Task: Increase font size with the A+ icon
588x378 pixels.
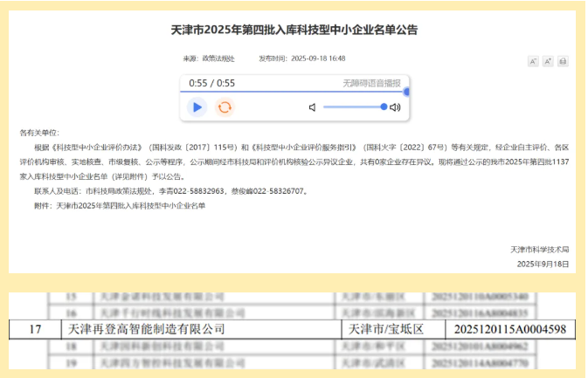Action: [x=548, y=61]
